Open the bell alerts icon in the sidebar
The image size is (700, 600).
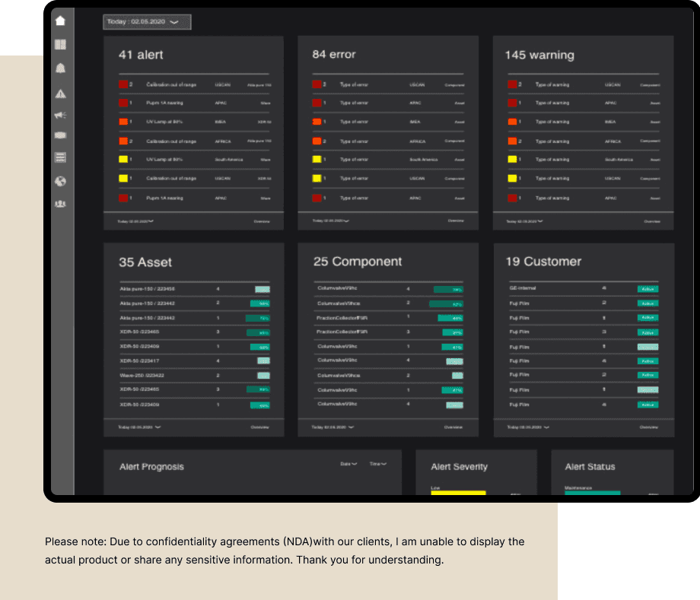(x=60, y=68)
